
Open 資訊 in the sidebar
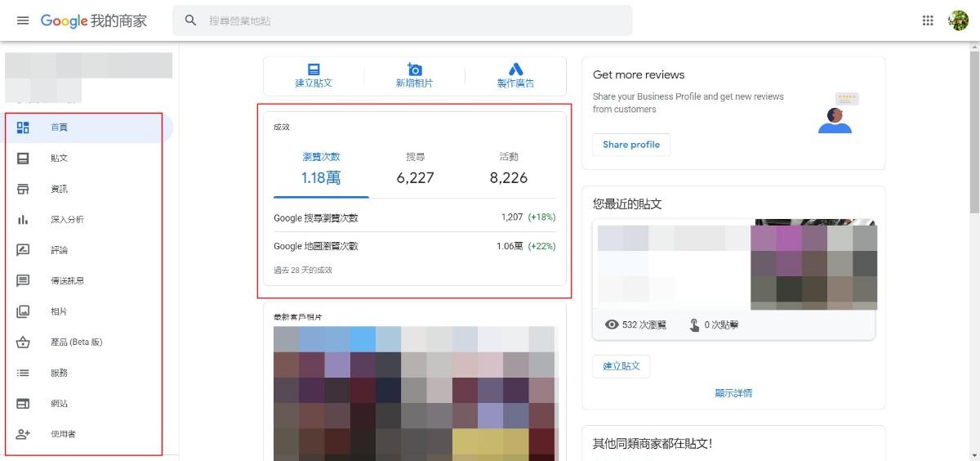pos(59,189)
